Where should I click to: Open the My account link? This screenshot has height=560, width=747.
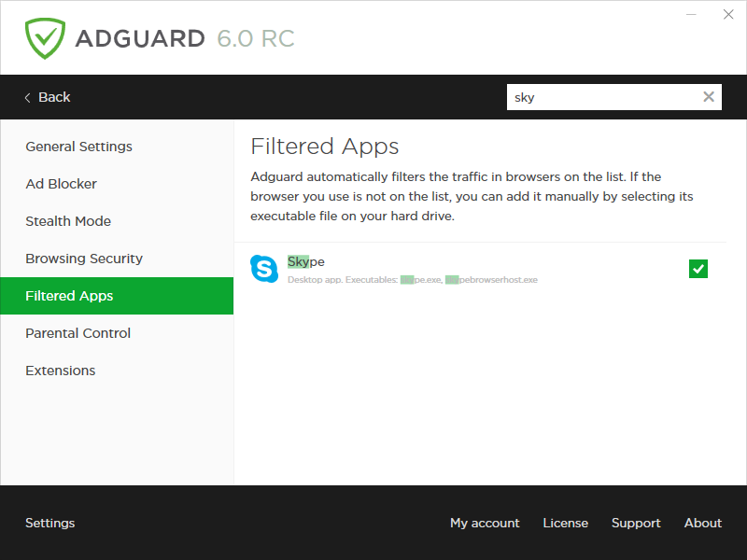(485, 523)
